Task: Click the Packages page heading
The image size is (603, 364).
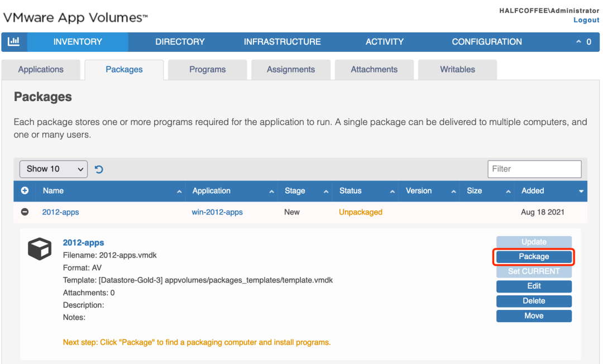Action: coord(43,97)
